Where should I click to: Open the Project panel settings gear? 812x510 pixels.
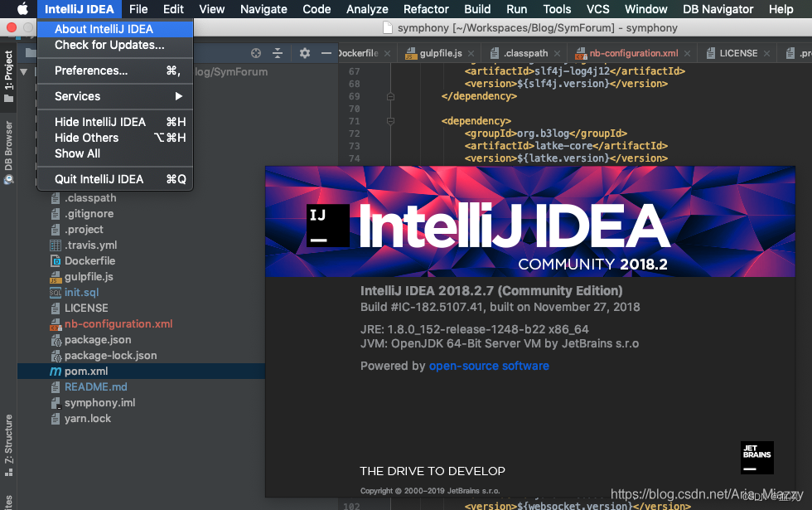pos(305,53)
